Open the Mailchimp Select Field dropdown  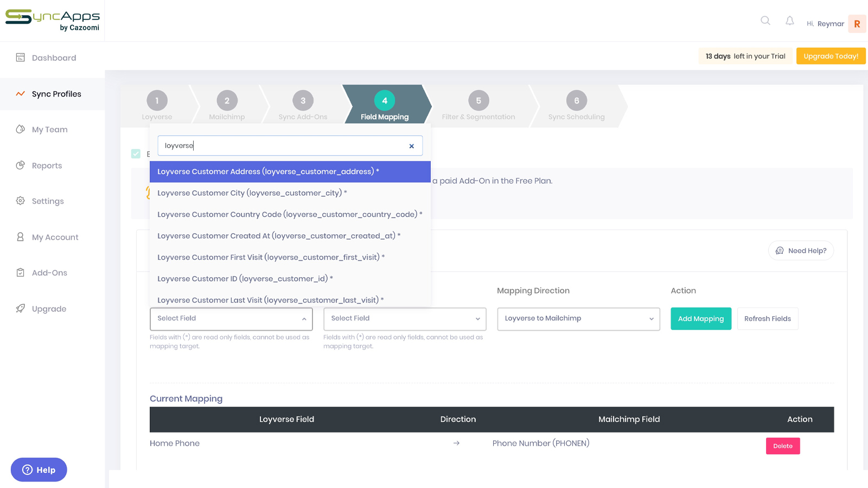click(405, 319)
